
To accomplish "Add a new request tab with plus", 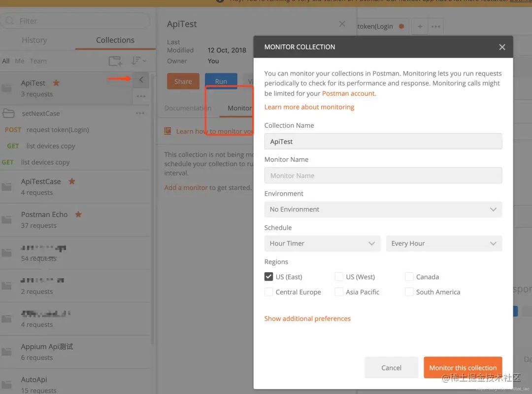I will (420, 27).
